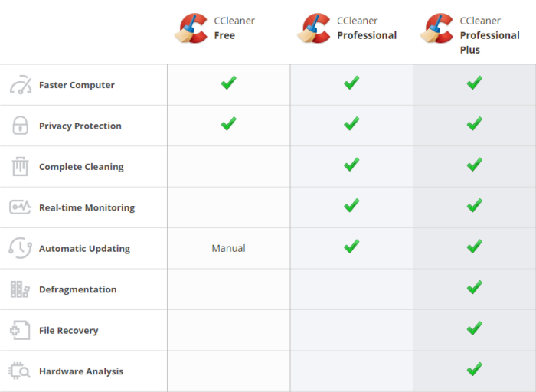The width and height of the screenshot is (536, 392).
Task: Click the CCleaner Free logo
Action: pos(191,28)
